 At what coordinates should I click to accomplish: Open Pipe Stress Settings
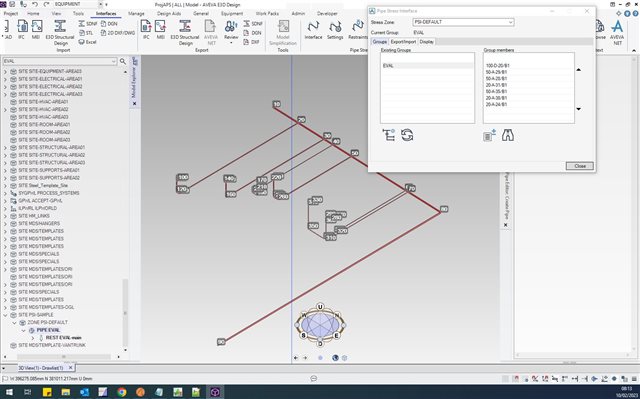click(335, 30)
